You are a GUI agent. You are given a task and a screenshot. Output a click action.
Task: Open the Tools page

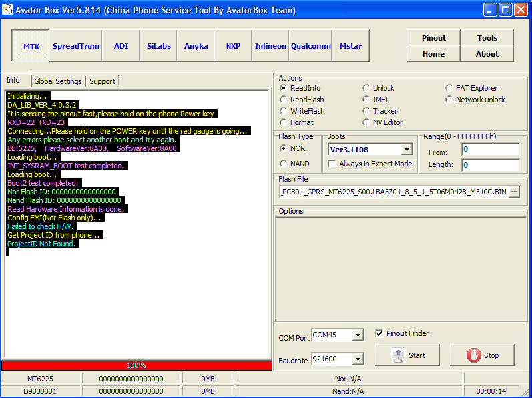[x=487, y=38]
